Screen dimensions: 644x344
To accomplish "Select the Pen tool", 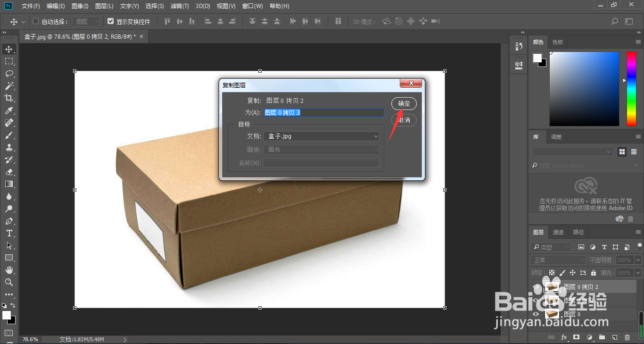I will click(x=8, y=221).
